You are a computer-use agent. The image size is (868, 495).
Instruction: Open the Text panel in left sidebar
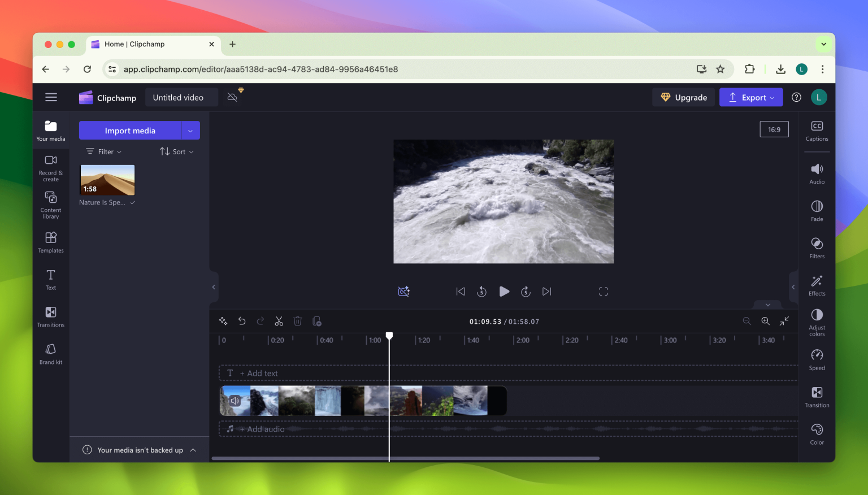(50, 279)
